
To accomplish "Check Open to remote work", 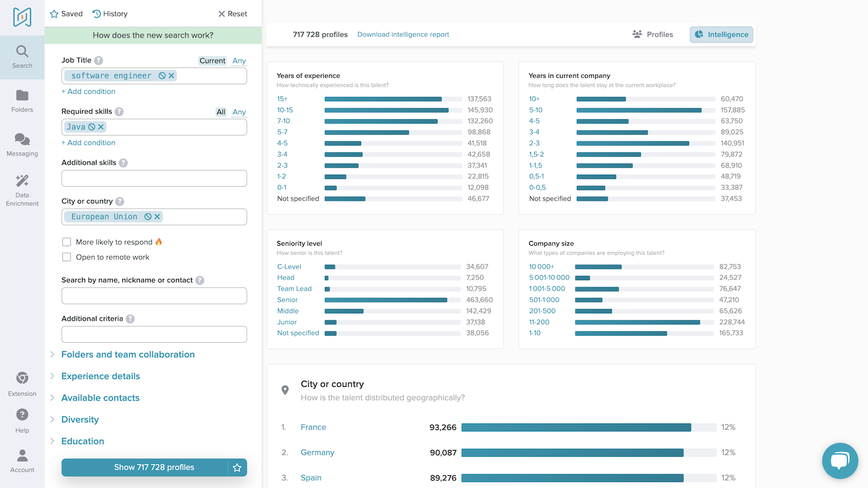I will click(67, 257).
